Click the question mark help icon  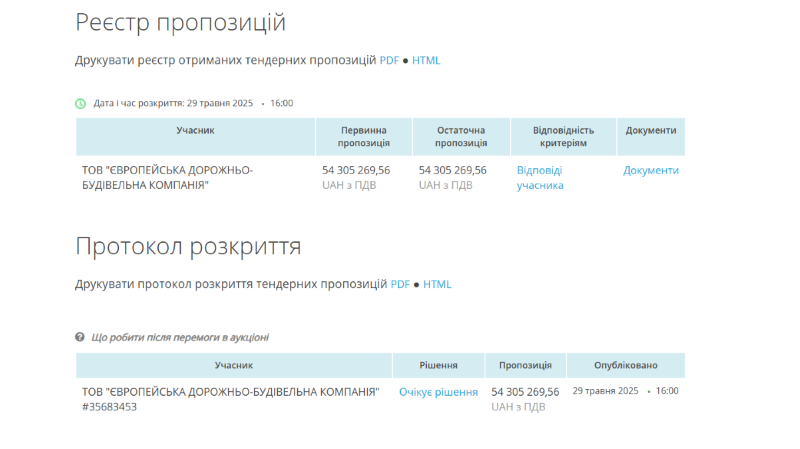click(x=80, y=337)
